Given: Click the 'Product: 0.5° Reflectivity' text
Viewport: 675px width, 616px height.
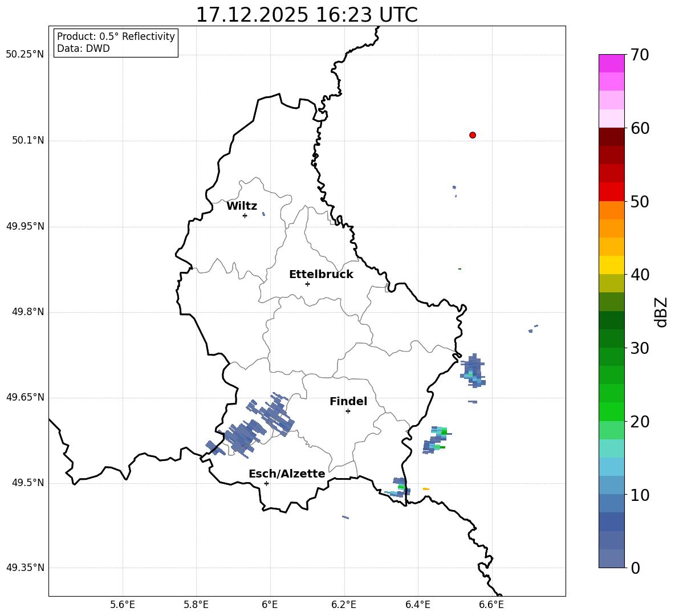Looking at the screenshot, I should click(116, 36).
